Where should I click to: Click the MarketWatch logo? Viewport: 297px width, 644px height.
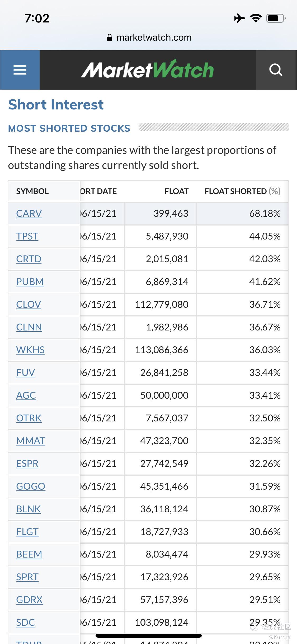point(147,69)
